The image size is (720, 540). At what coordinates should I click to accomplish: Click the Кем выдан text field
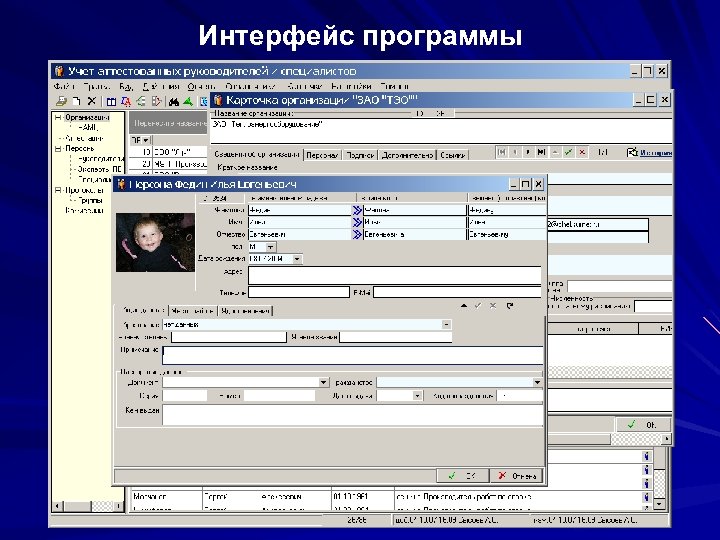pyautogui.click(x=352, y=415)
